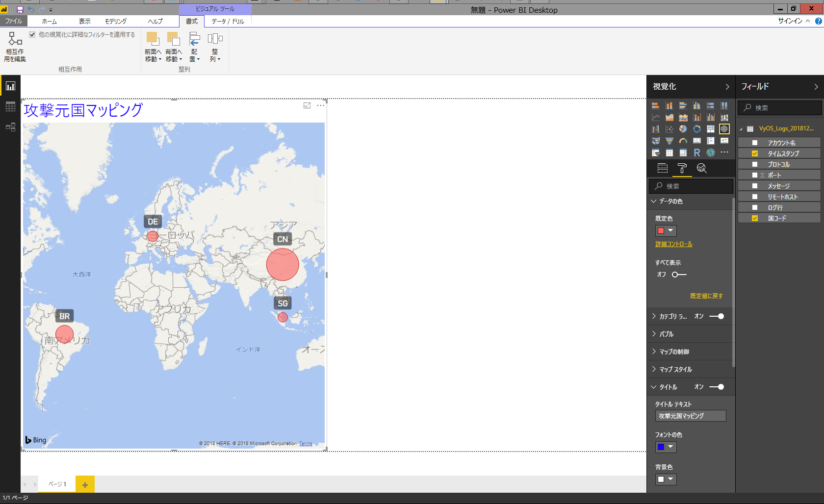This screenshot has width=824, height=504.
Task: Select the KPI visualization icon
Action: (724, 141)
